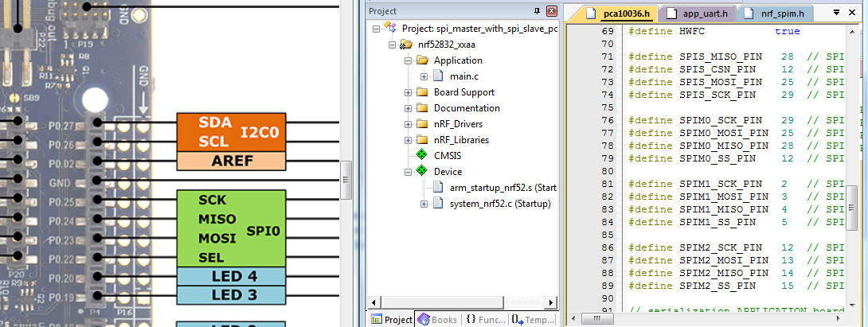This screenshot has height=327, width=868.
Task: Click the main.c file icon
Action: point(439,76)
